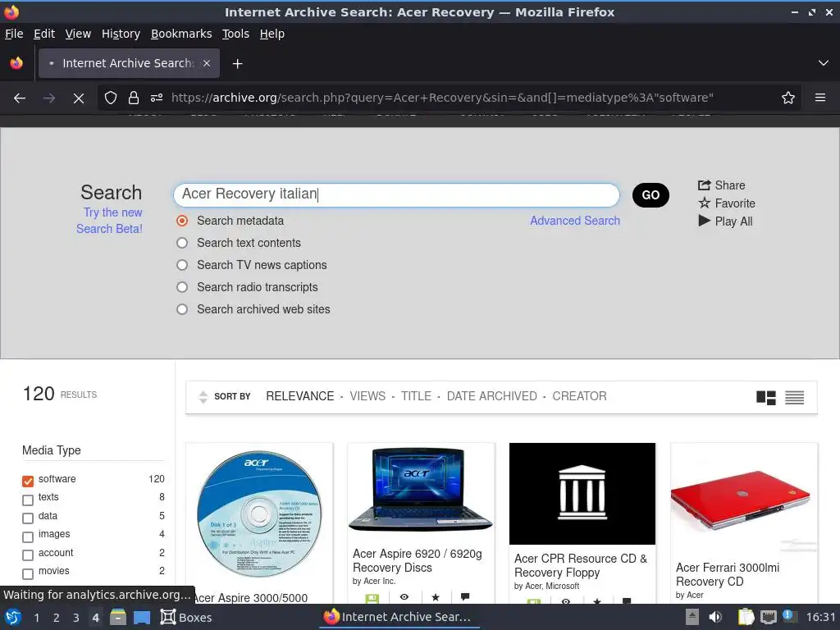Sort results by CREATOR
Viewport: 840px width, 630px height.
(580, 396)
